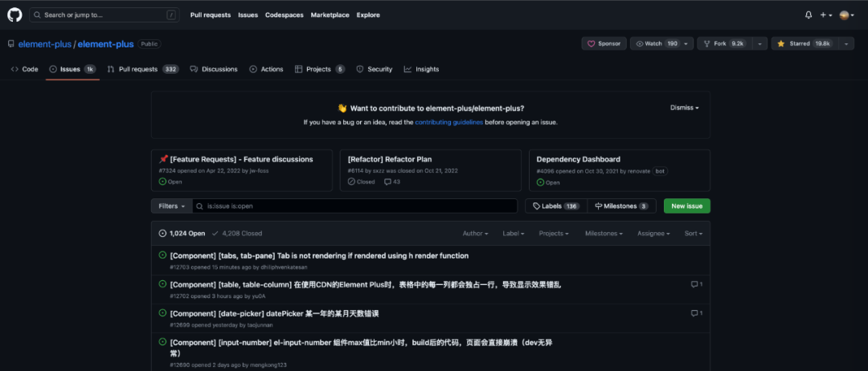The height and width of the screenshot is (371, 868).
Task: Click the is:issue is:open search field
Action: (355, 206)
